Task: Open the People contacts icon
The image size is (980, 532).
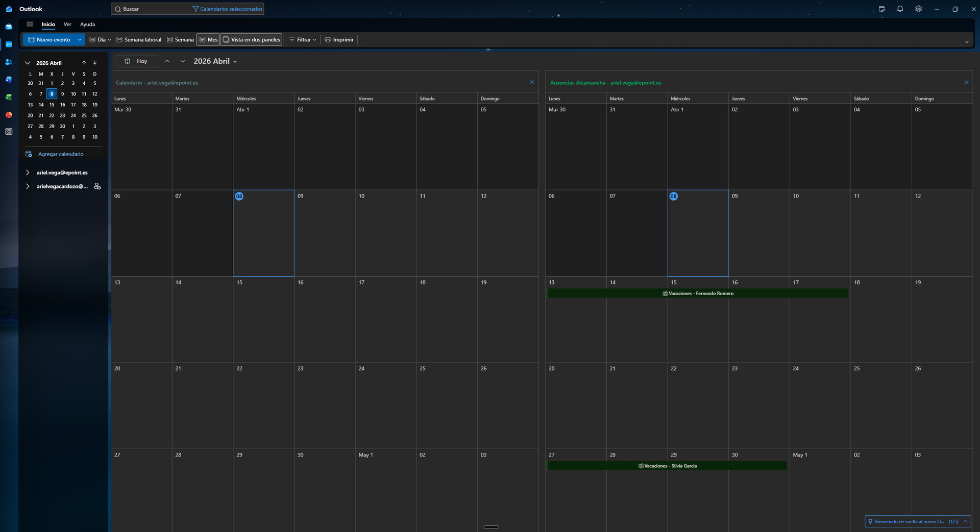Action: (x=9, y=62)
